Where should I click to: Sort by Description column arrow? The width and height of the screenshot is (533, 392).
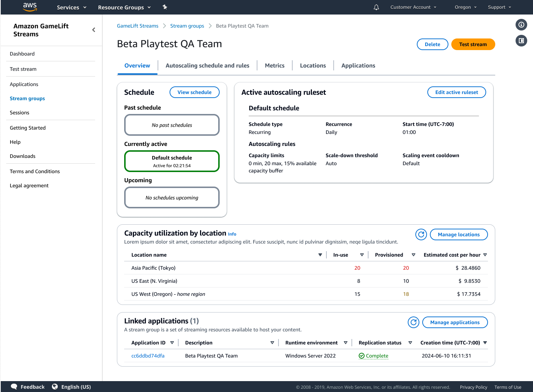pyautogui.click(x=272, y=343)
